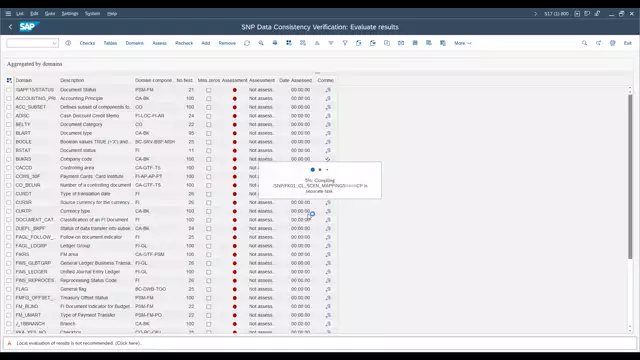640x360 pixels.
Task: Select the FIKRS row selector checkbox
Action: coord(9,255)
